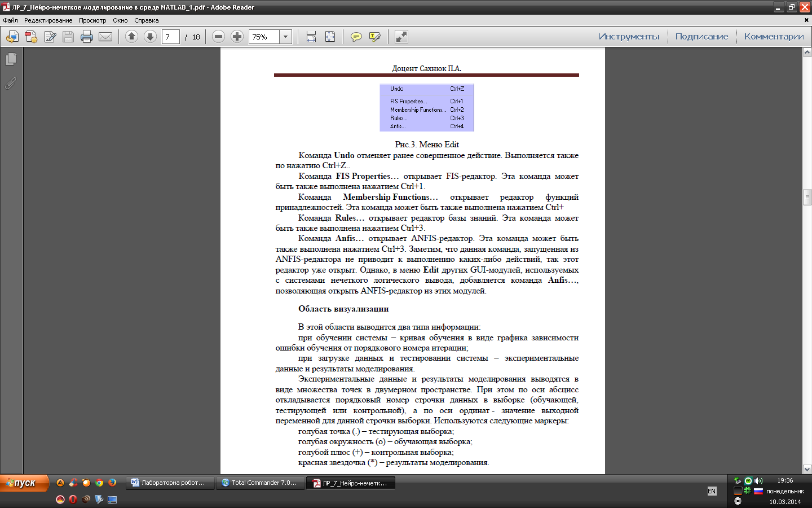The height and width of the screenshot is (508, 812).
Task: Open the Комментарии panel
Action: click(774, 37)
